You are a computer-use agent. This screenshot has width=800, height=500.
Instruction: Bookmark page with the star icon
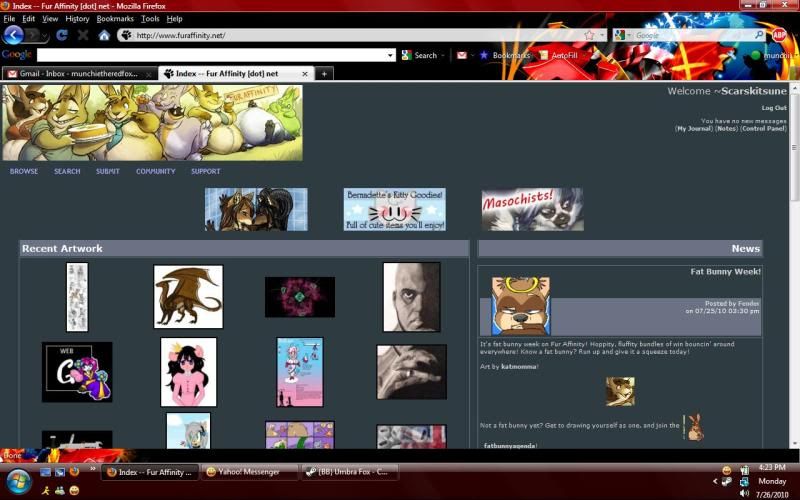pyautogui.click(x=589, y=35)
